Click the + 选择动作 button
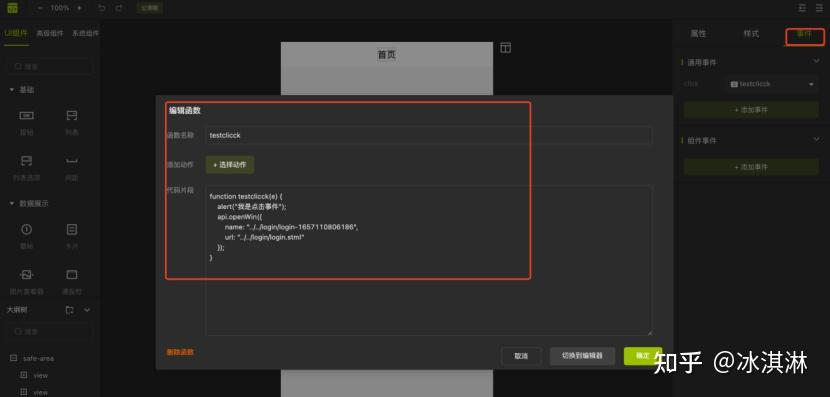830x397 pixels. pos(230,165)
